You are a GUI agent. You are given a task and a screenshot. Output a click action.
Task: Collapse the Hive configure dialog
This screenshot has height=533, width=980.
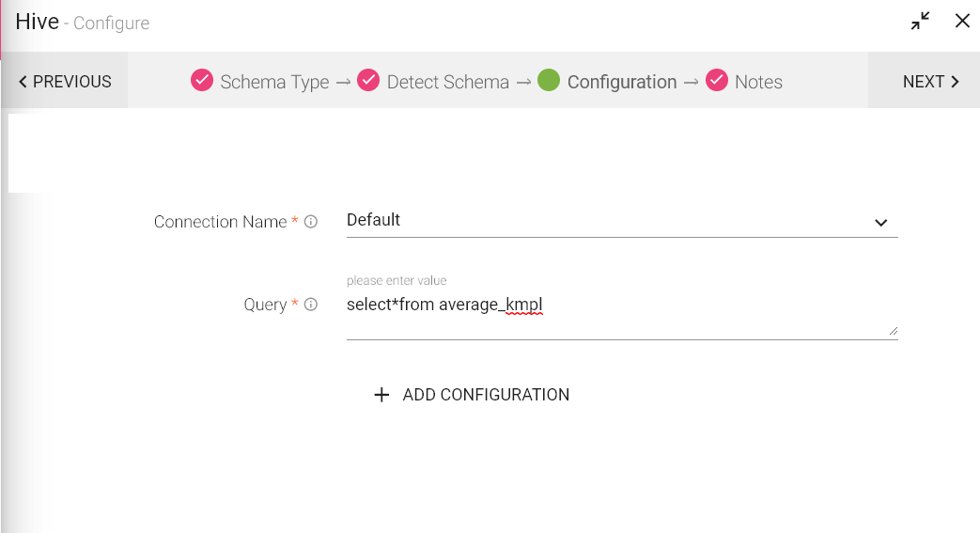921,22
